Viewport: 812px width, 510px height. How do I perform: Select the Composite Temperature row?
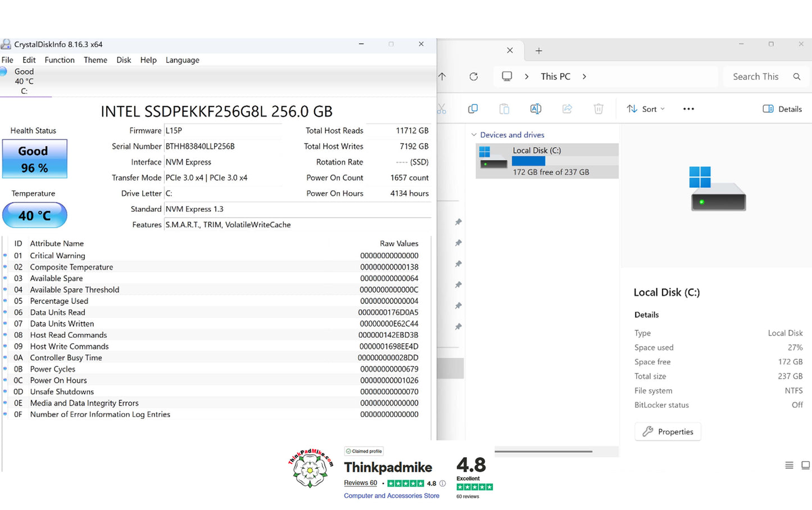[x=216, y=267]
